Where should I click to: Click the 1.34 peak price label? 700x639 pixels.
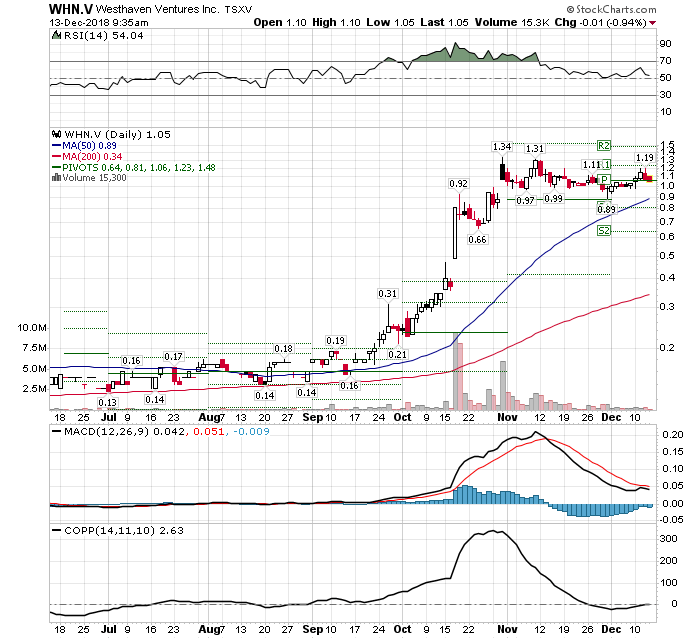coord(502,146)
